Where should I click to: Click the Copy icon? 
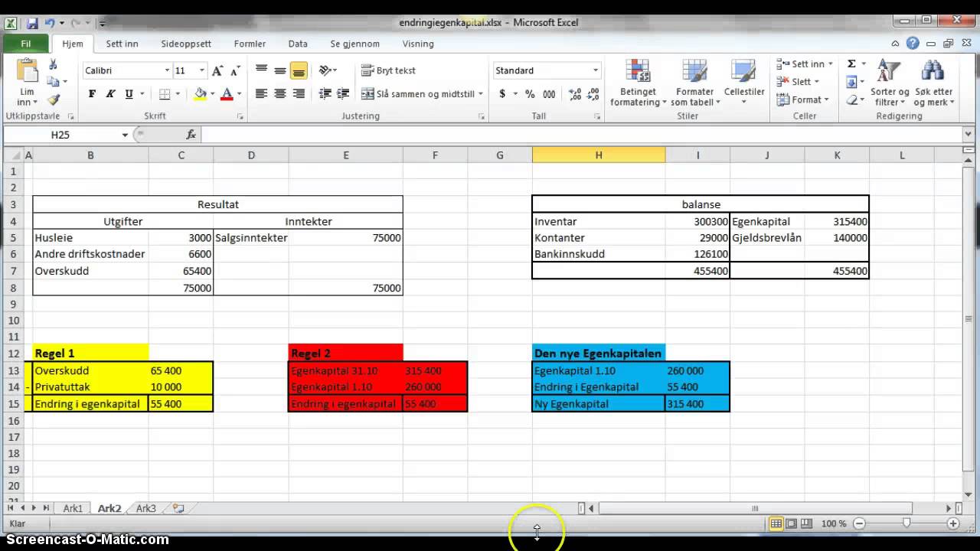tap(53, 82)
